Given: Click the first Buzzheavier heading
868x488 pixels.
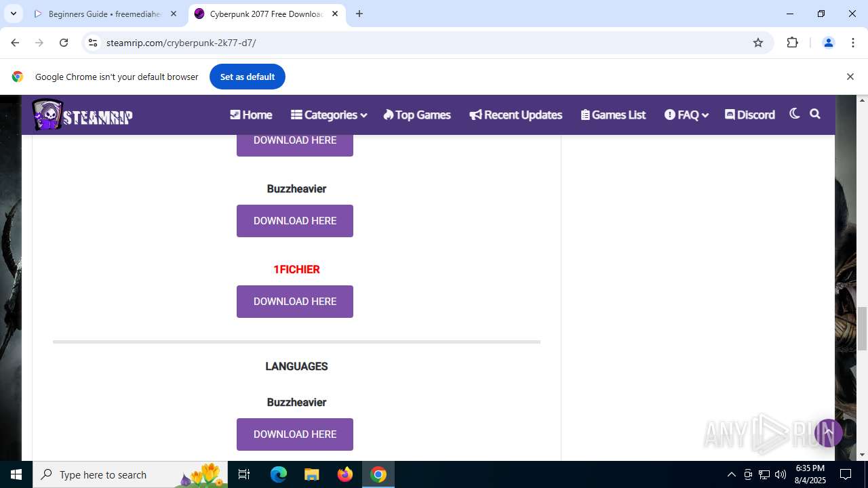Looking at the screenshot, I should 296,188.
